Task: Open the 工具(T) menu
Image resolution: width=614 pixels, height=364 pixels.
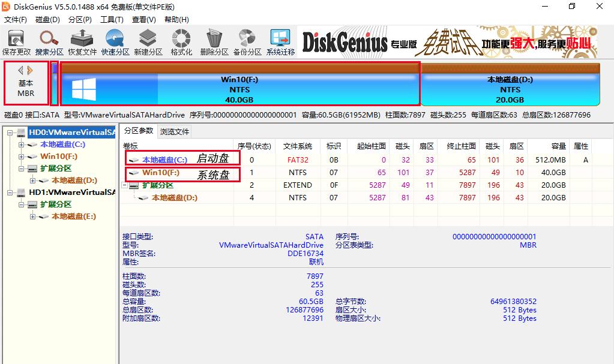Action: 112,20
